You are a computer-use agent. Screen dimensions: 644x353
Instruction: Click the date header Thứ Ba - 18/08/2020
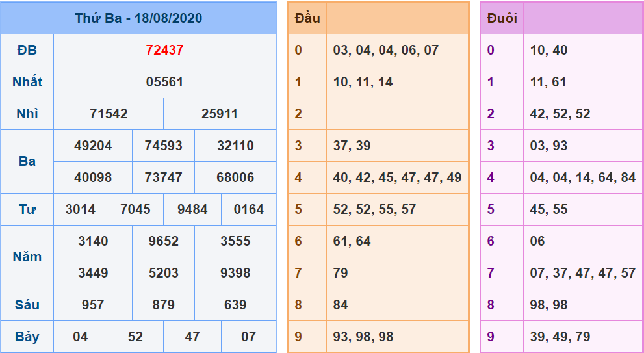138,18
